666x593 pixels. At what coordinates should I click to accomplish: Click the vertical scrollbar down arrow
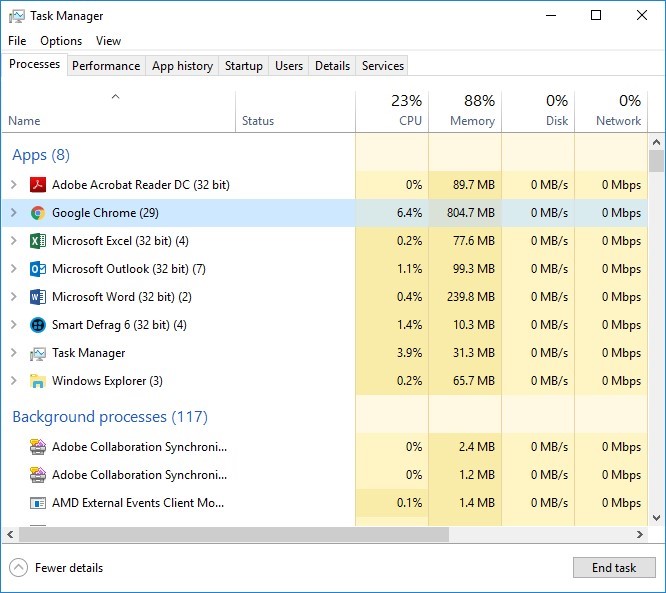tap(656, 518)
